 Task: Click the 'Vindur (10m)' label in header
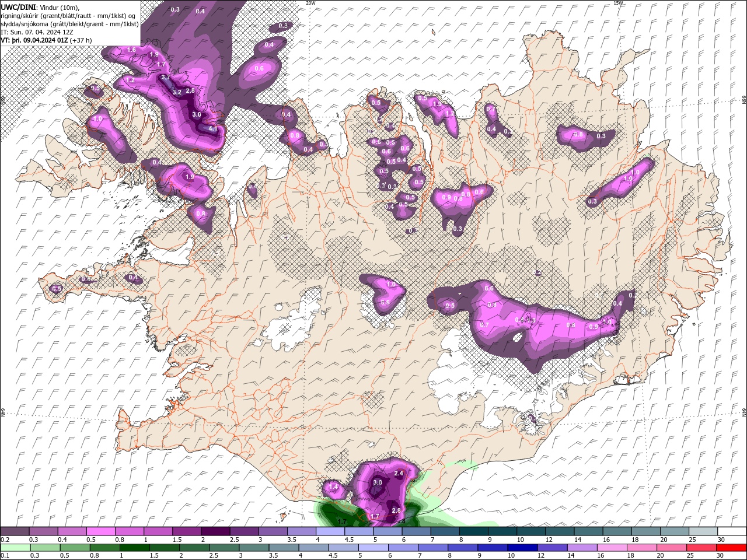click(60, 7)
